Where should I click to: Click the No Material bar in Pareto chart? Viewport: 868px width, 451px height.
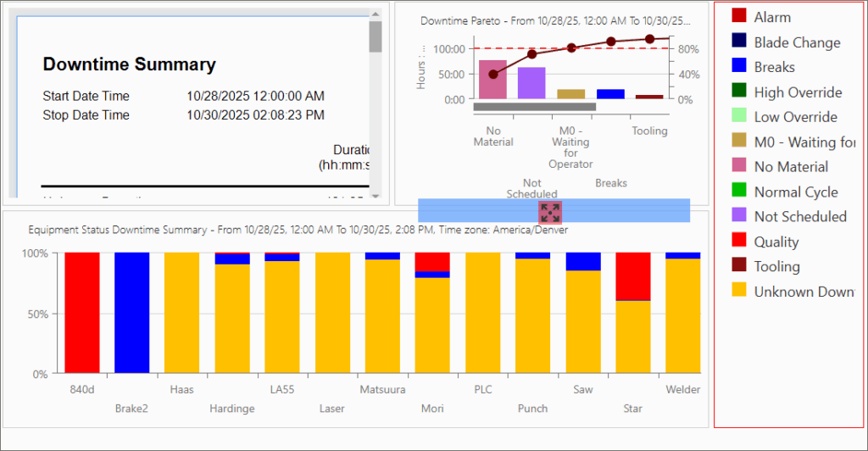click(x=492, y=79)
